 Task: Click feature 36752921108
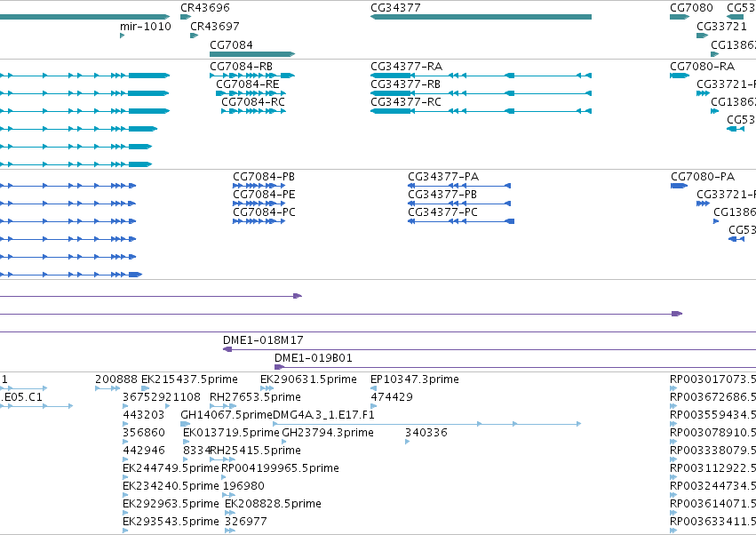pos(162,397)
